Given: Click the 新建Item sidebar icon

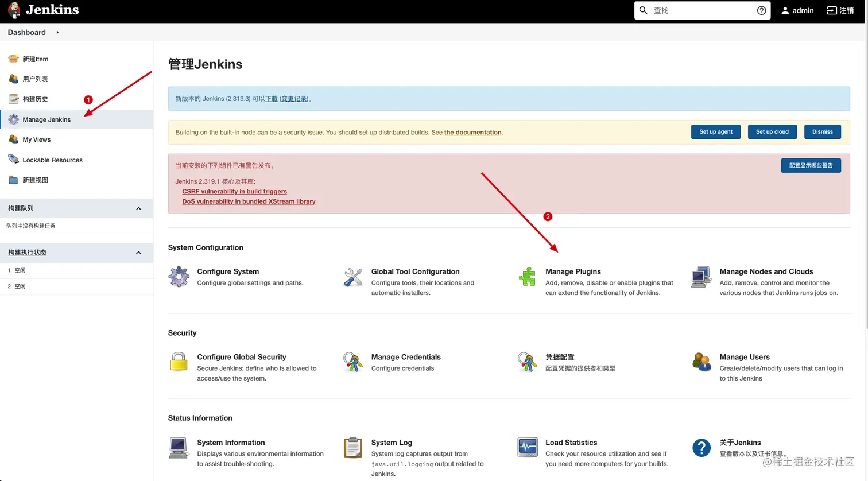Looking at the screenshot, I should pyautogui.click(x=14, y=59).
